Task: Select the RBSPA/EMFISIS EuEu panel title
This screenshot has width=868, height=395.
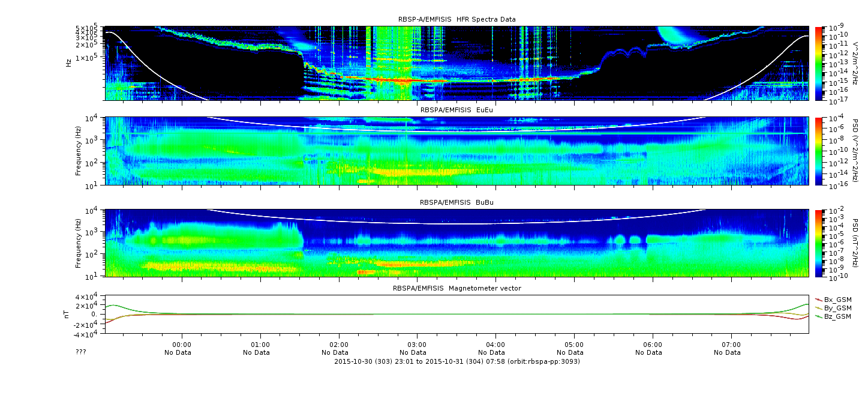Action: tap(456, 110)
